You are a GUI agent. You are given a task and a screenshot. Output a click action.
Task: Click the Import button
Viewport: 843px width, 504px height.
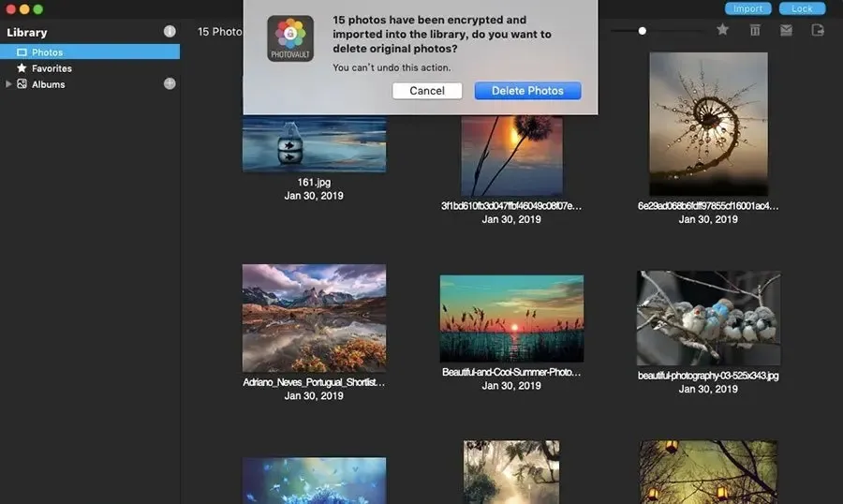[747, 8]
